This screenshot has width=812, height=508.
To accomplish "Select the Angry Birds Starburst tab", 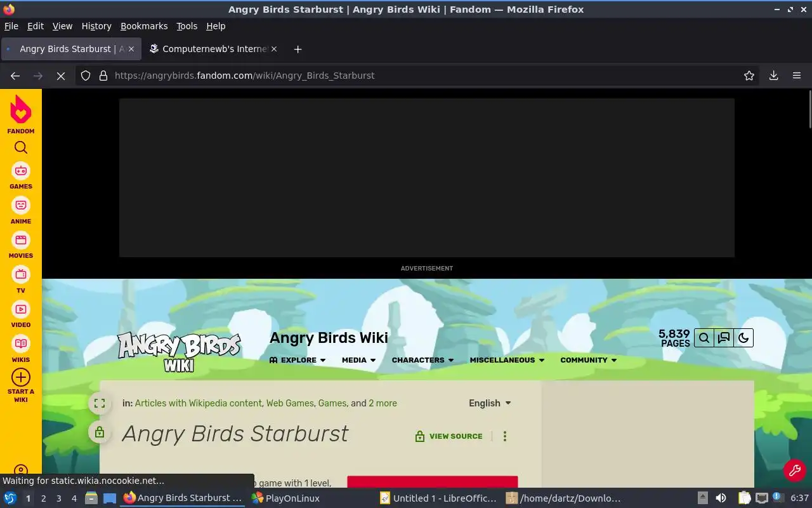I will [x=71, y=49].
